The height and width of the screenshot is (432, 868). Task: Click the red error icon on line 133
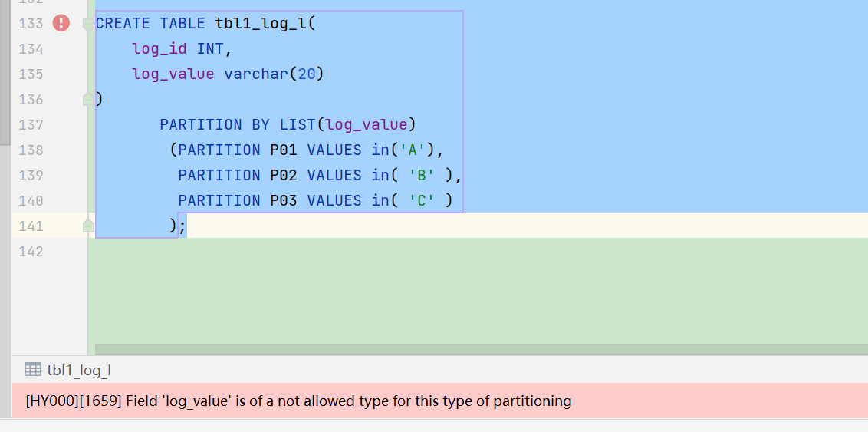[x=61, y=23]
